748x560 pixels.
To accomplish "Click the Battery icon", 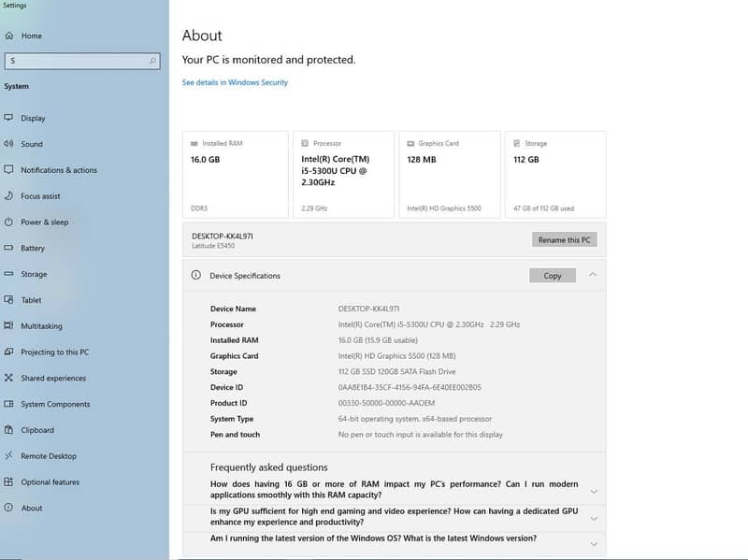I will point(8,248).
